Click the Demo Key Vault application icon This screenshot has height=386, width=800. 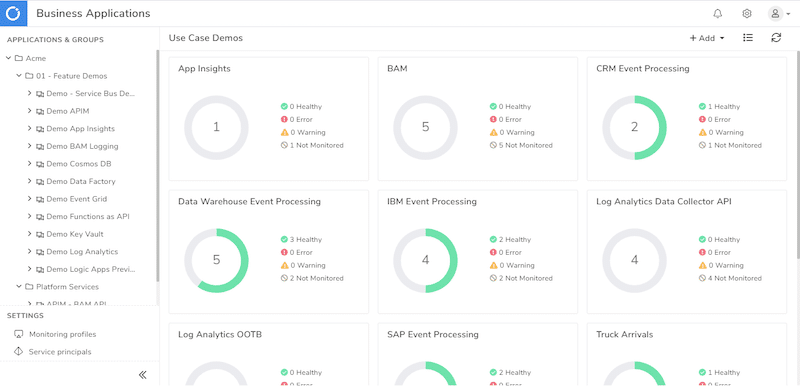coord(40,235)
